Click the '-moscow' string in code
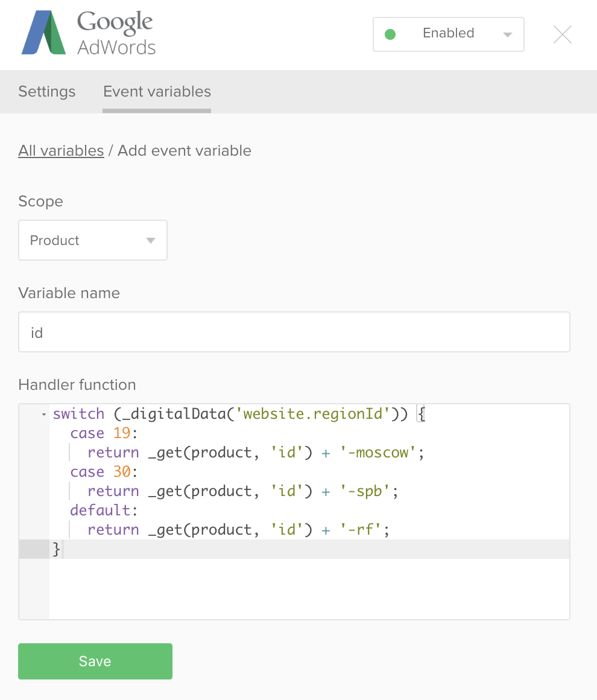 point(377,453)
